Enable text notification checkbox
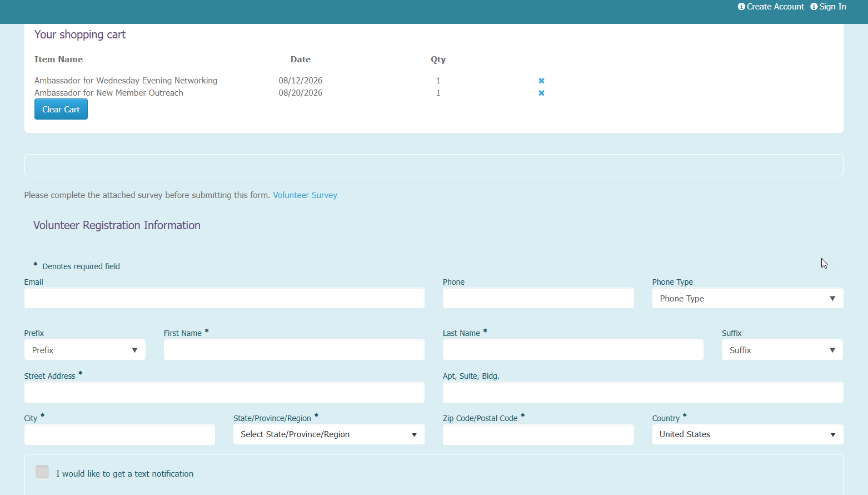Viewport: 868px width, 495px height. (42, 472)
